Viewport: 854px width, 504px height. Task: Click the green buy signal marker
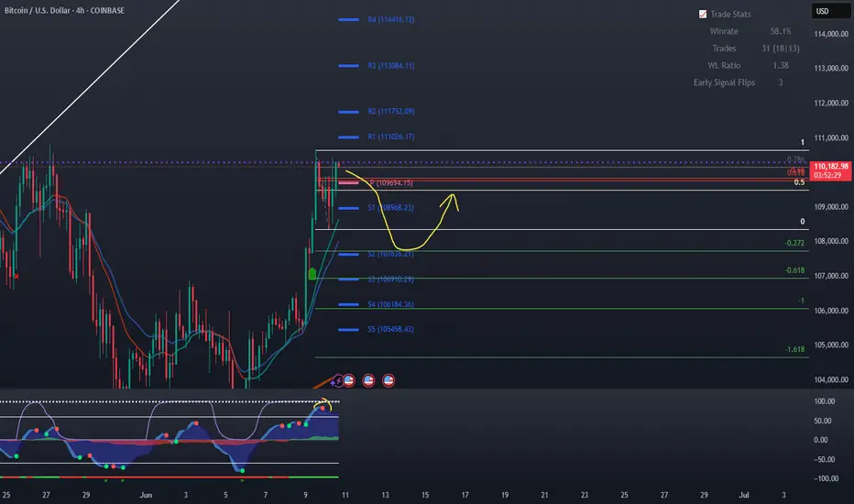pyautogui.click(x=312, y=273)
